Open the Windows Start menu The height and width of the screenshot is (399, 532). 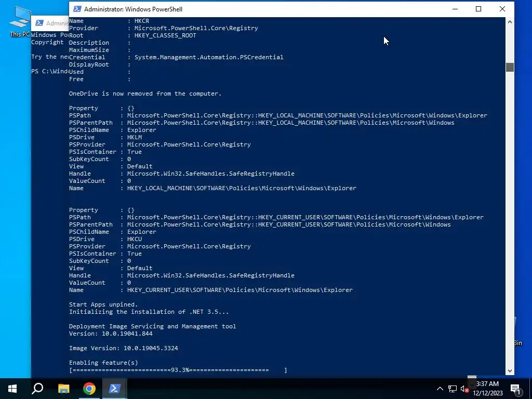coord(12,389)
